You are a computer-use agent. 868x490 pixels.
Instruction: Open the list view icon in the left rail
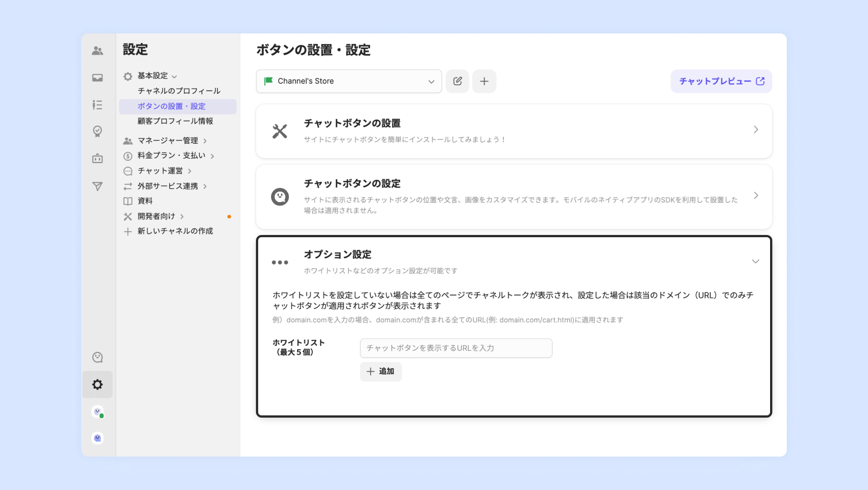(x=97, y=105)
